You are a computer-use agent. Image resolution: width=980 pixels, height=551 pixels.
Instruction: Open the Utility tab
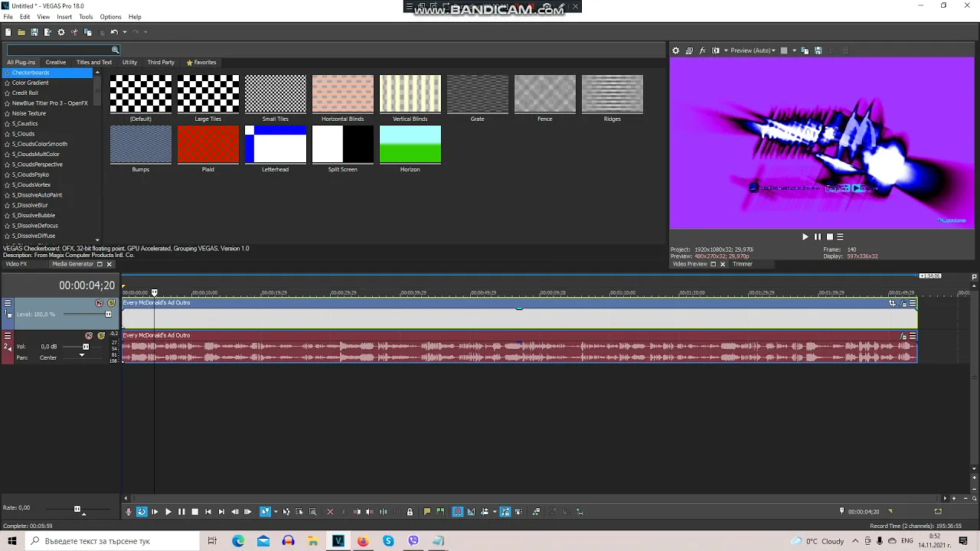pyautogui.click(x=129, y=62)
